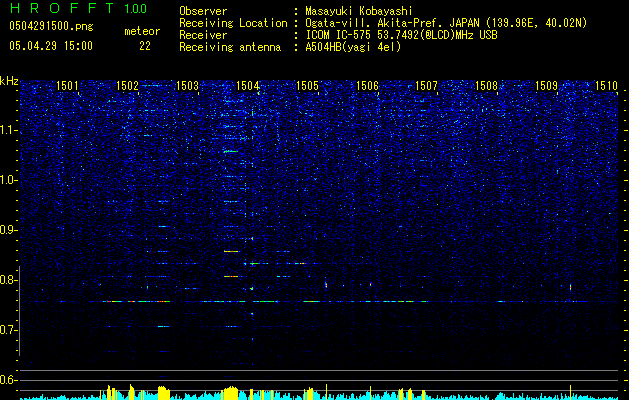629x400 pixels.
Task: Select observer name Masayuki Kobayashi
Action: (359, 11)
